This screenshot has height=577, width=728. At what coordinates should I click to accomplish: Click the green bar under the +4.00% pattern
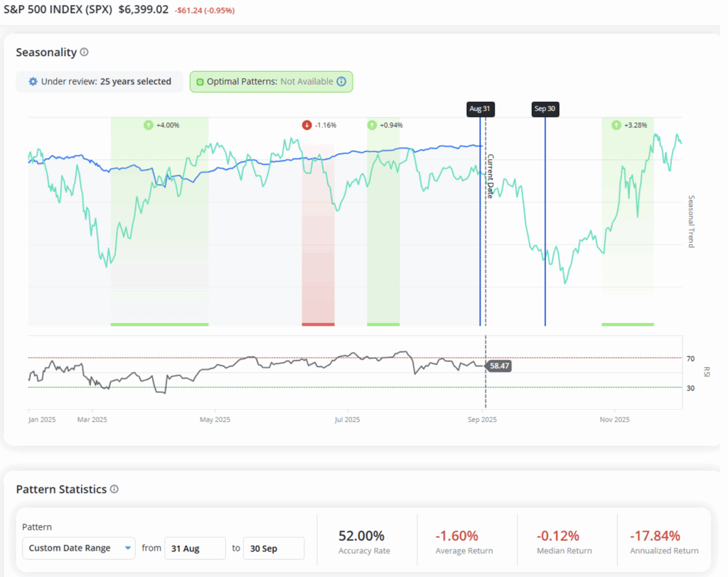coord(159,324)
